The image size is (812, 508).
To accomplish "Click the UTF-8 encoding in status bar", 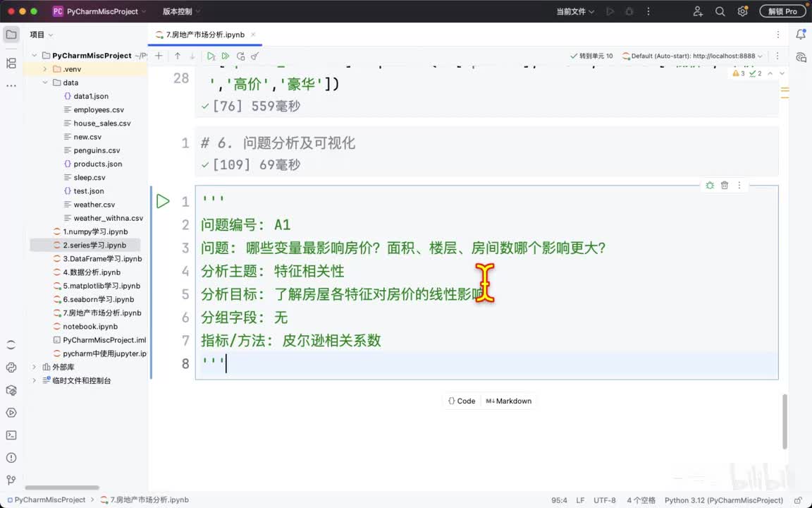I will (x=604, y=500).
